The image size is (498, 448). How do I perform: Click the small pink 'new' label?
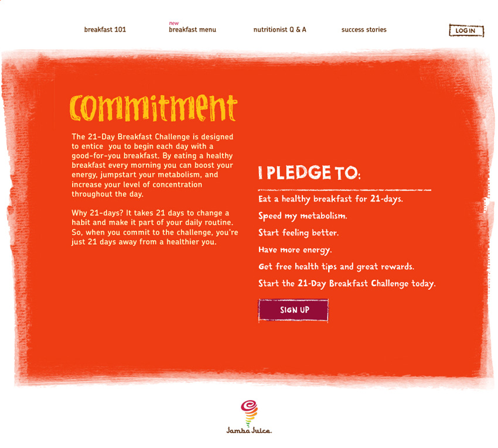tap(174, 23)
